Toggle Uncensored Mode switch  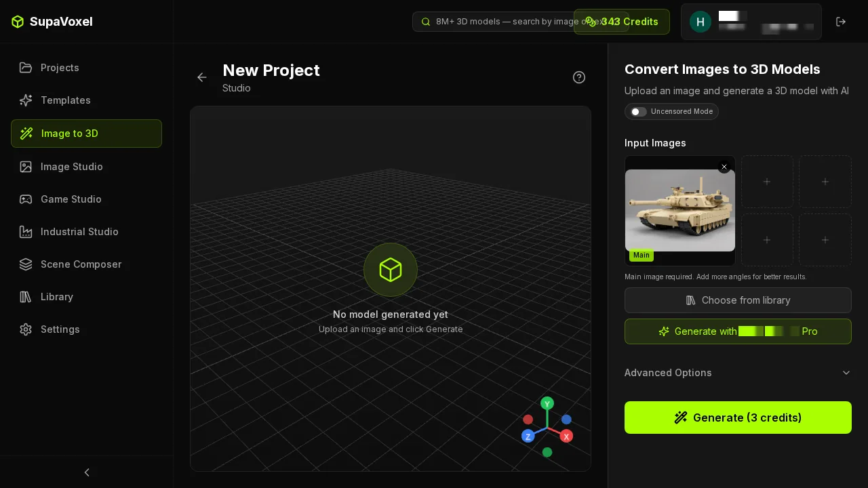tap(639, 112)
